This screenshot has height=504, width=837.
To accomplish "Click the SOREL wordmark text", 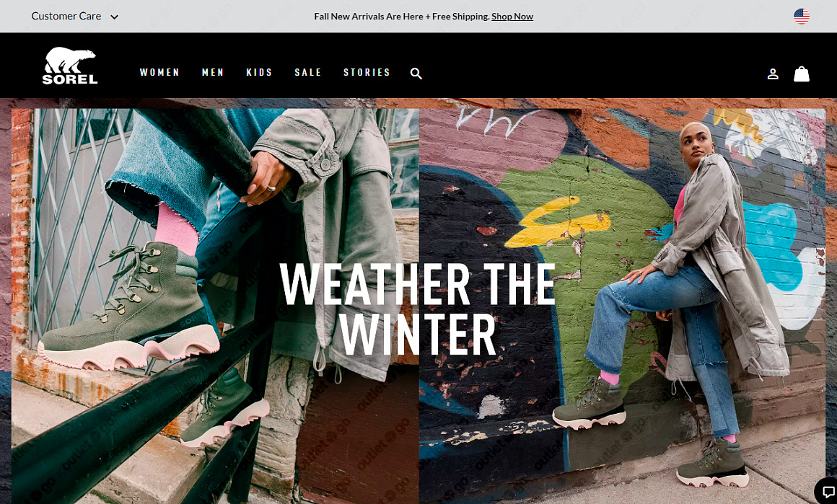I will tap(70, 79).
